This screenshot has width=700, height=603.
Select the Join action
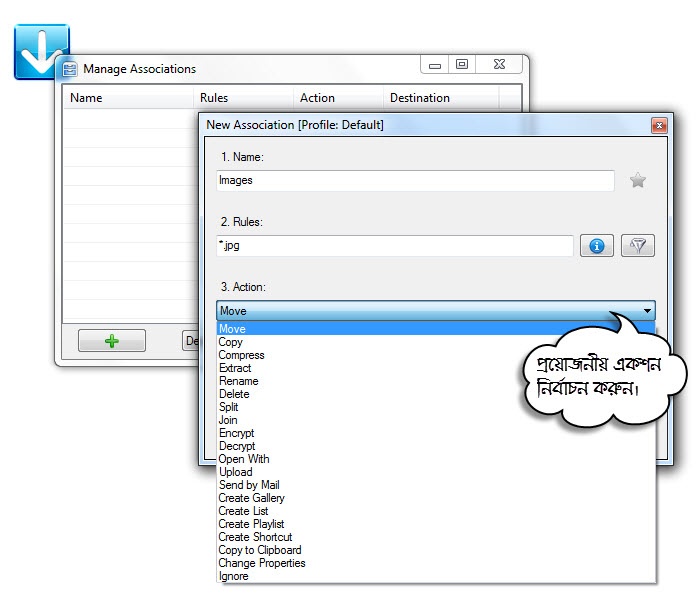(436, 420)
